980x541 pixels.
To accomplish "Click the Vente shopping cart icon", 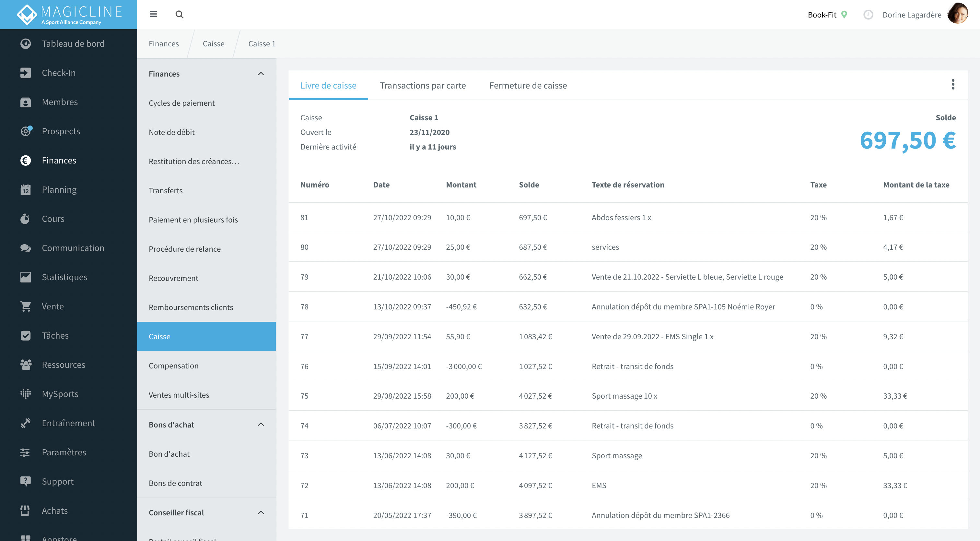I will (x=26, y=306).
